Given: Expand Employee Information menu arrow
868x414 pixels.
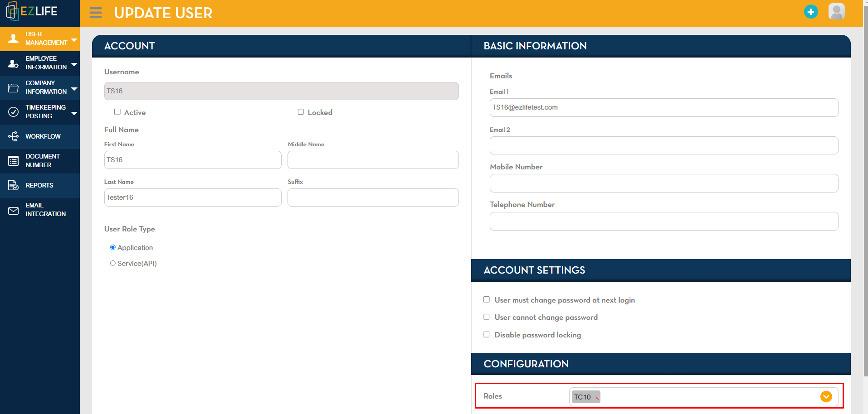Looking at the screenshot, I should pyautogui.click(x=74, y=65).
